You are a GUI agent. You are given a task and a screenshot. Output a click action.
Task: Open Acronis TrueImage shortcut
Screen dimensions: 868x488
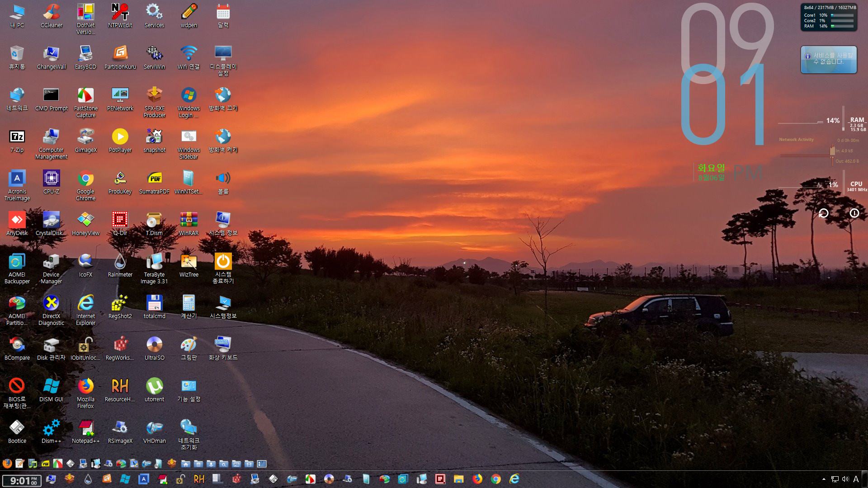tap(17, 186)
